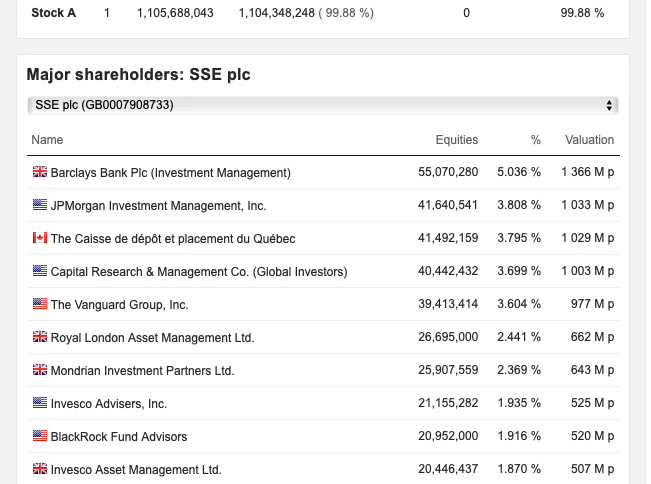Click US flag beside Invesco Advisers, Inc.
Image resolution: width=651 pixels, height=484 pixels.
[40, 403]
